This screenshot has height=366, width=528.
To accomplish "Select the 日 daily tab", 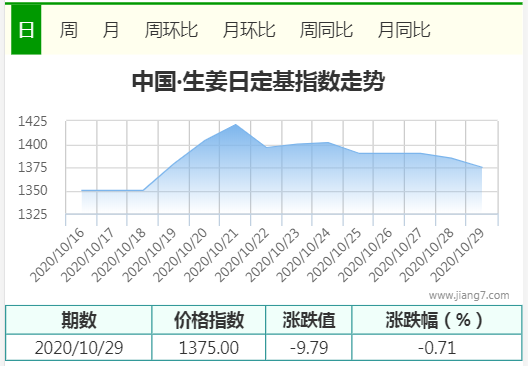I will (x=26, y=30).
